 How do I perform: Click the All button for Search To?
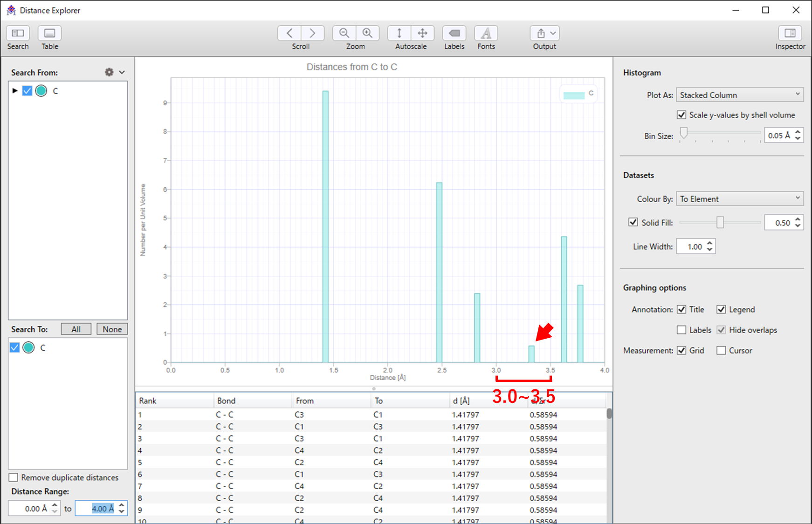76,329
